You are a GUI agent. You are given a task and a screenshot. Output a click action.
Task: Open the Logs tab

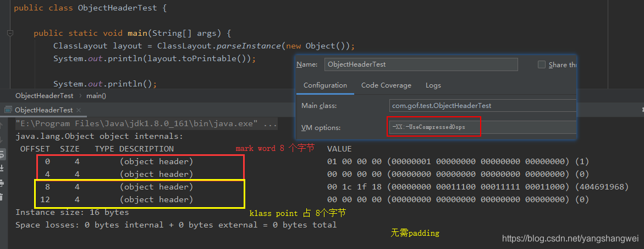(x=433, y=85)
